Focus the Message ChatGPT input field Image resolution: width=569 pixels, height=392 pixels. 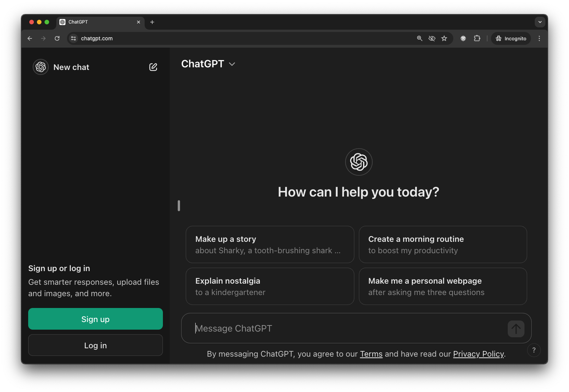(x=348, y=329)
